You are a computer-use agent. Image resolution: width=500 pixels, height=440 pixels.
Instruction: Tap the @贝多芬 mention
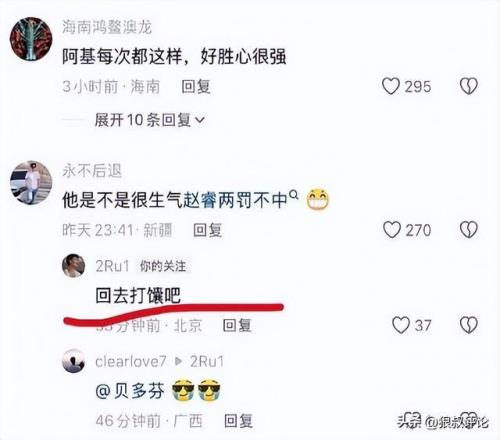click(130, 390)
